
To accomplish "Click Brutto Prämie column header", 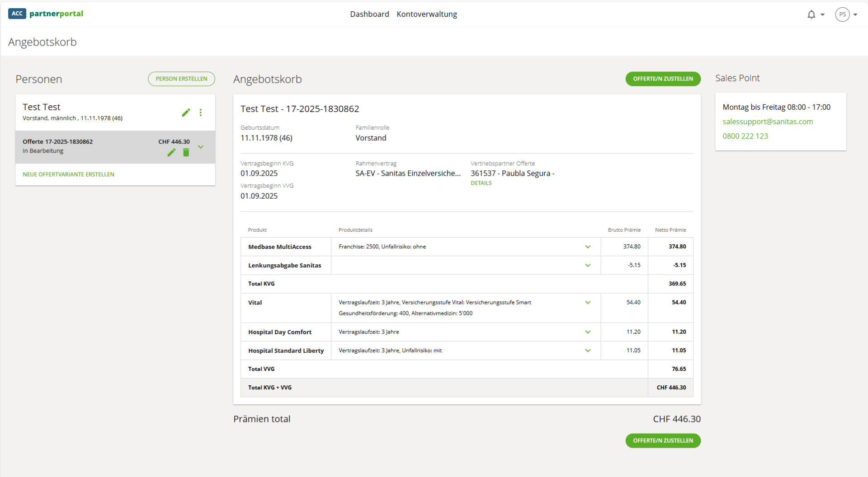I will 624,230.
